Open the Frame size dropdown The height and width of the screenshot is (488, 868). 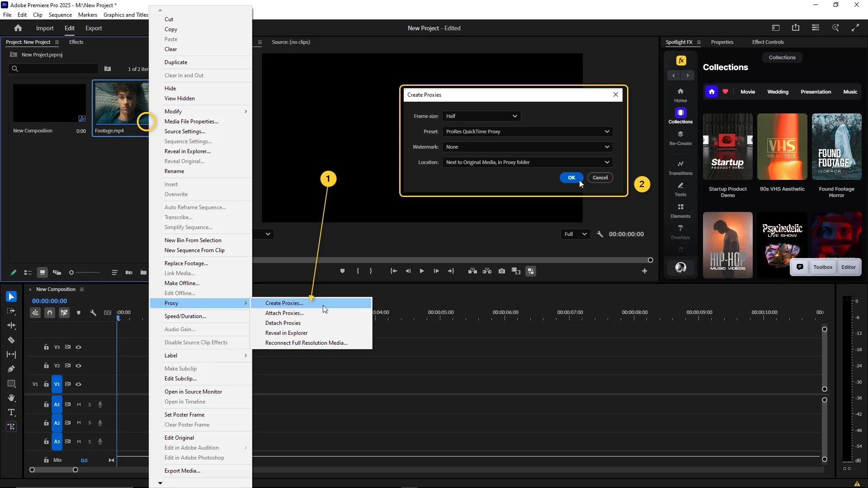(x=481, y=116)
